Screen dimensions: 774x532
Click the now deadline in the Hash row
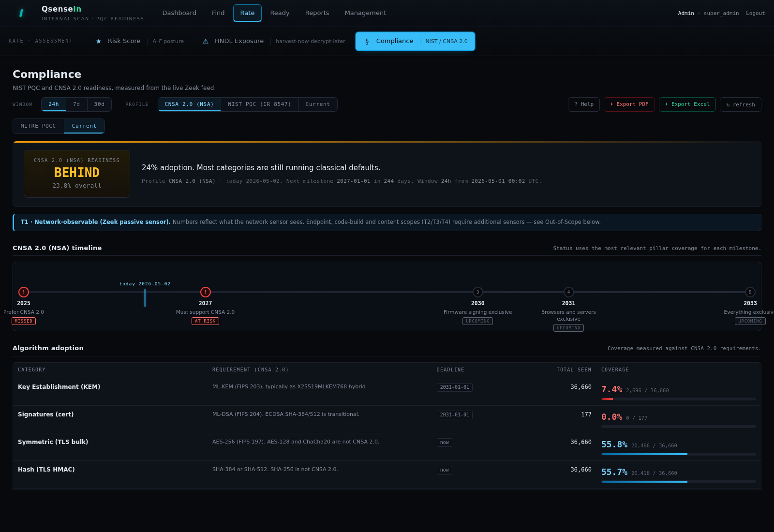click(445, 470)
